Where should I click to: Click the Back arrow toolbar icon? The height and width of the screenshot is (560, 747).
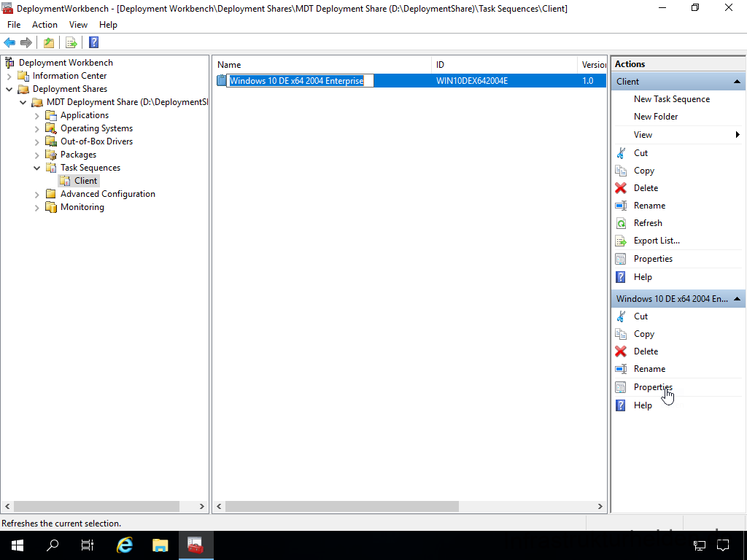pos(9,43)
